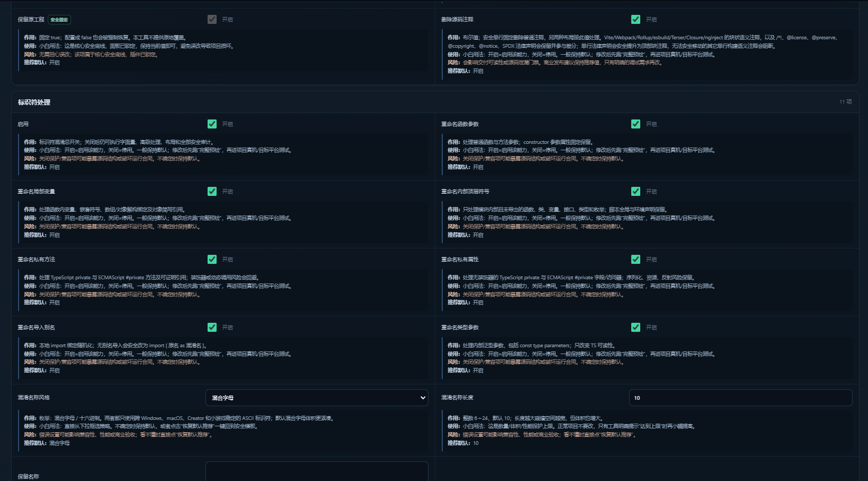Screen dimensions: 868x481
Task: Uncheck the 重命名局部变量 option
Action: pyautogui.click(x=212, y=191)
